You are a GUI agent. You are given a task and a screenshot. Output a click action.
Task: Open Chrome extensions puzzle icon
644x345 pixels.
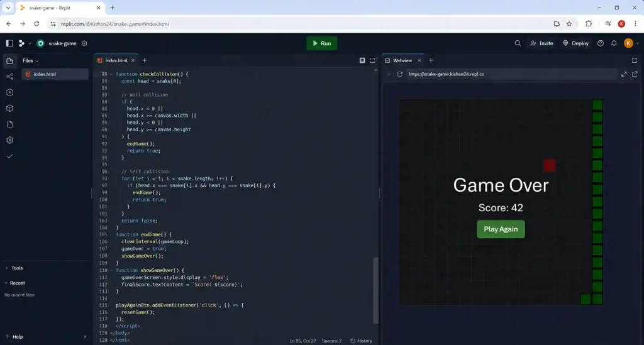(589, 24)
